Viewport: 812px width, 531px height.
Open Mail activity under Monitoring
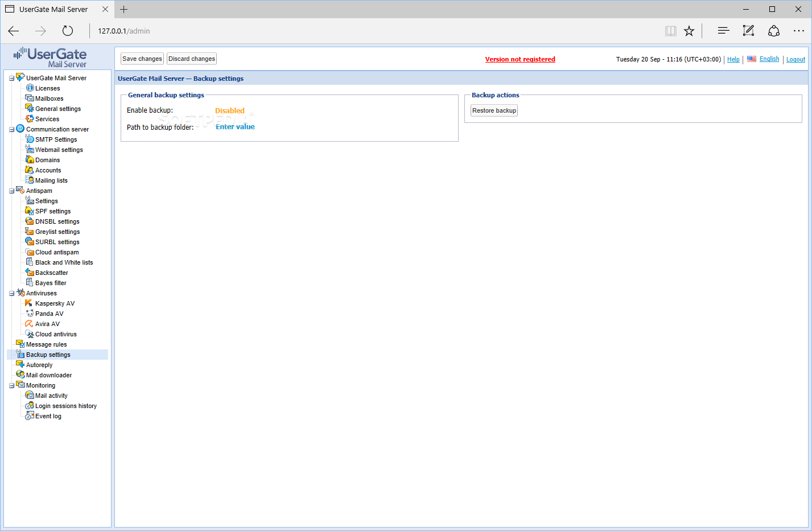point(51,396)
